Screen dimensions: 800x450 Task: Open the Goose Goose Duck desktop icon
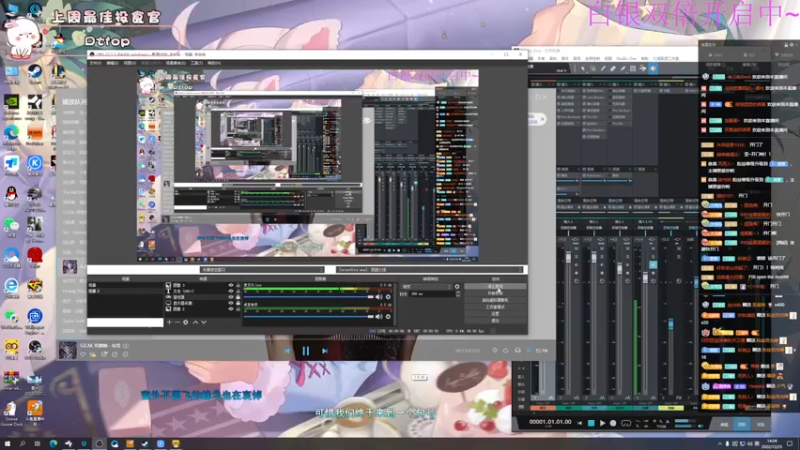click(x=12, y=413)
